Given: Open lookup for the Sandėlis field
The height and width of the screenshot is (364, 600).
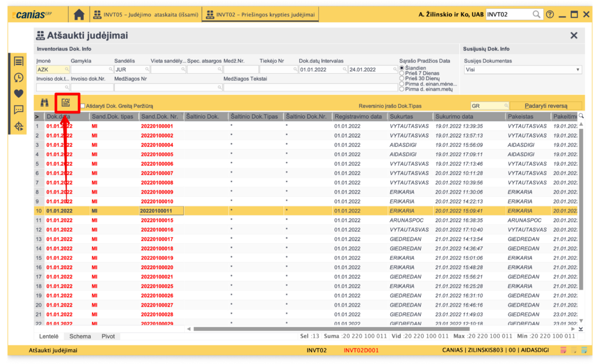Looking at the screenshot, I should (145, 70).
